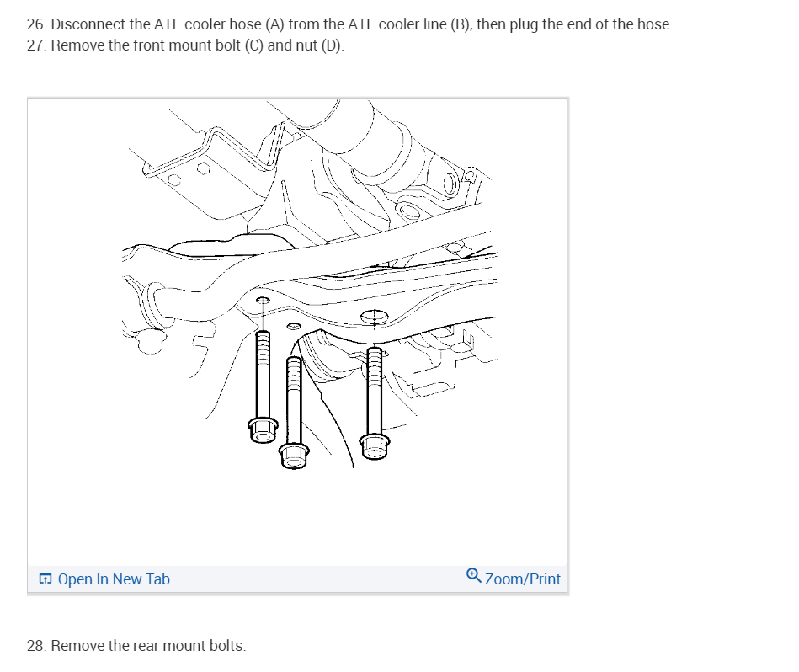The image size is (799, 672).
Task: Click the gray footer bar between the links
Action: point(317,579)
